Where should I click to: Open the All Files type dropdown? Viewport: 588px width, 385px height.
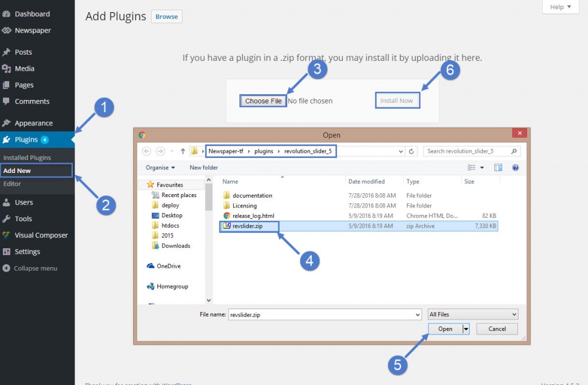click(473, 314)
